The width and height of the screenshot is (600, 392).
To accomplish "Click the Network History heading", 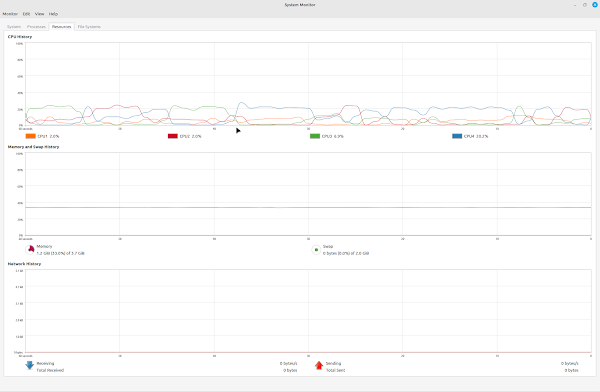I will [x=24, y=264].
